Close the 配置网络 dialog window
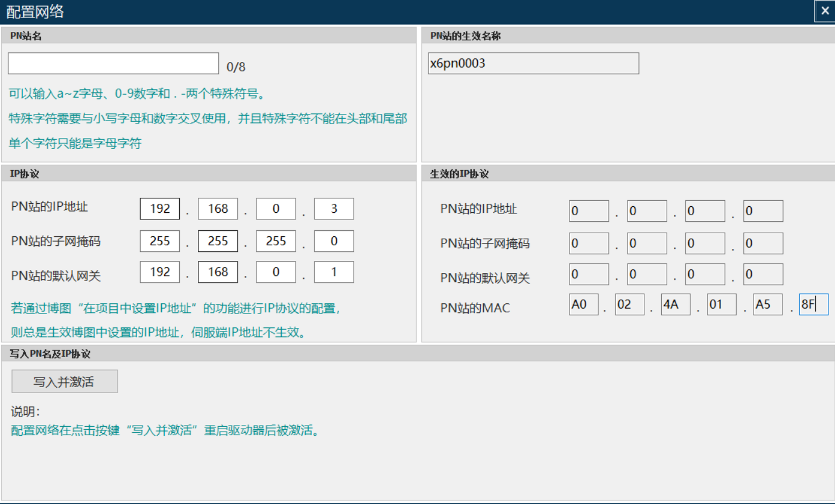 pyautogui.click(x=825, y=11)
